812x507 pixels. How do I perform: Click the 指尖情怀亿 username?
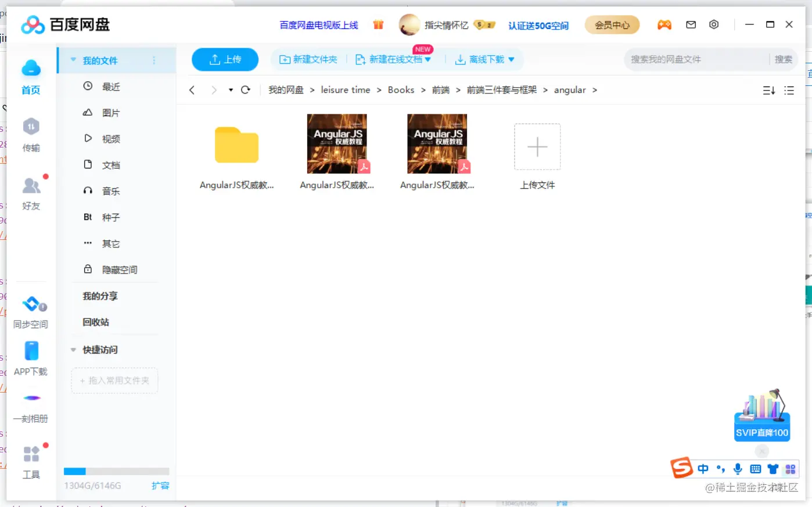pos(446,25)
